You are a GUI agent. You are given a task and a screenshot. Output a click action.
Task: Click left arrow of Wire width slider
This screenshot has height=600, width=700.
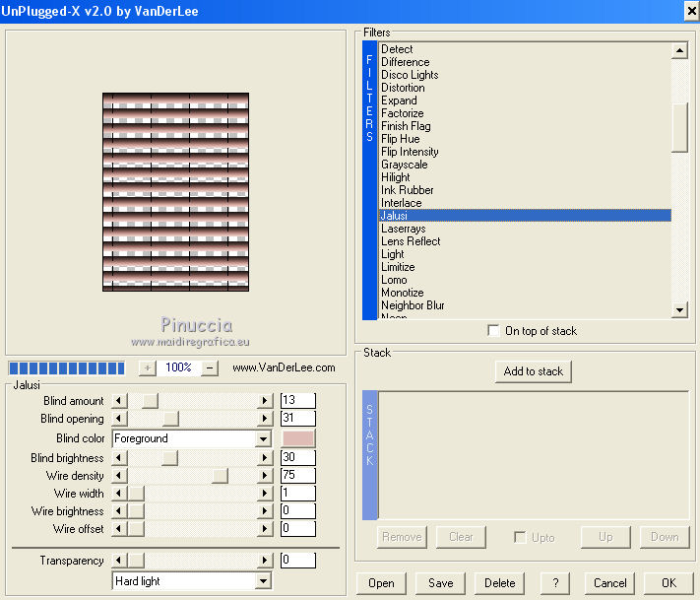(x=119, y=494)
